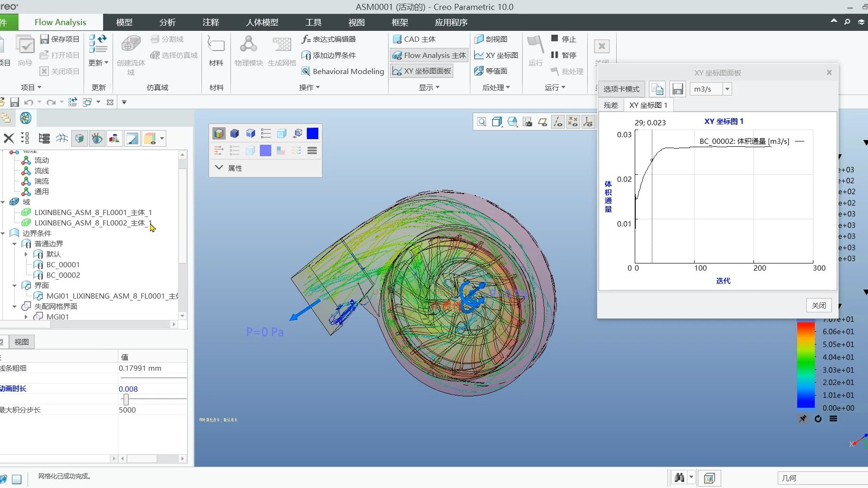Switch to the 残差 residuals tab

click(610, 105)
